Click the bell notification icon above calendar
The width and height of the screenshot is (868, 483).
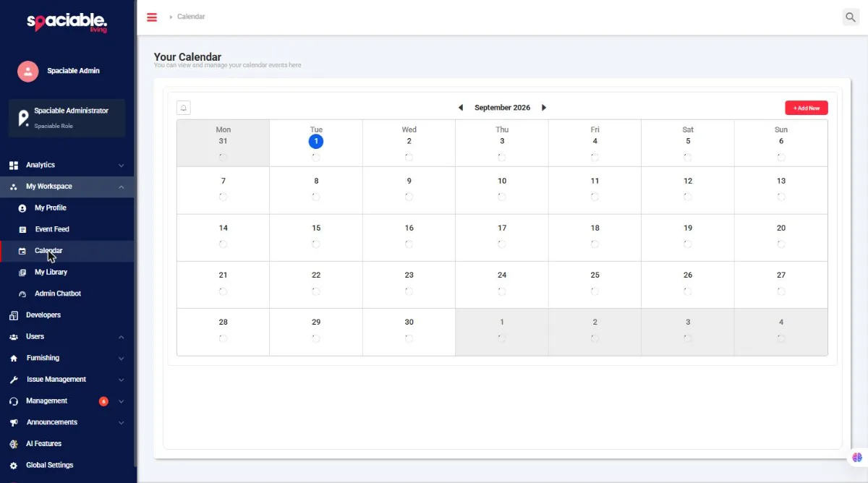click(x=184, y=108)
